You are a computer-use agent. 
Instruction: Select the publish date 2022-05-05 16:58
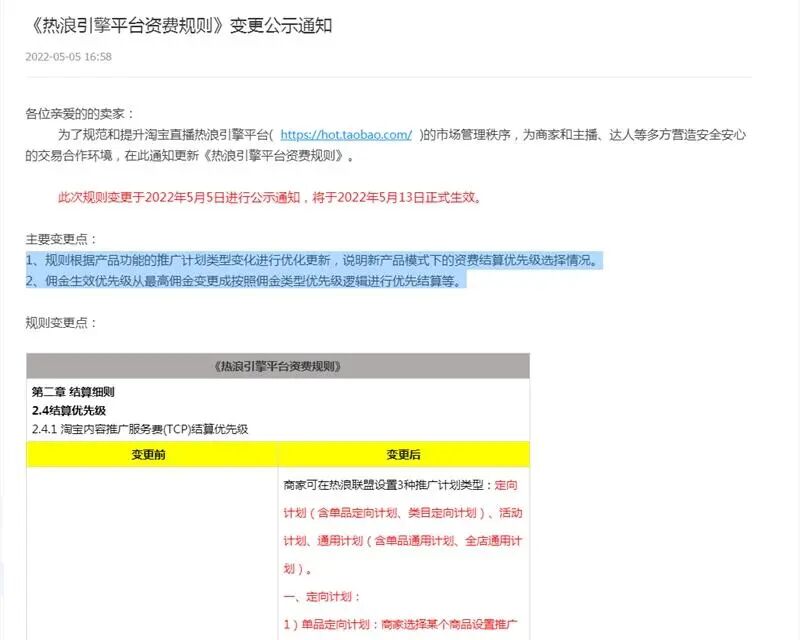coord(62,60)
